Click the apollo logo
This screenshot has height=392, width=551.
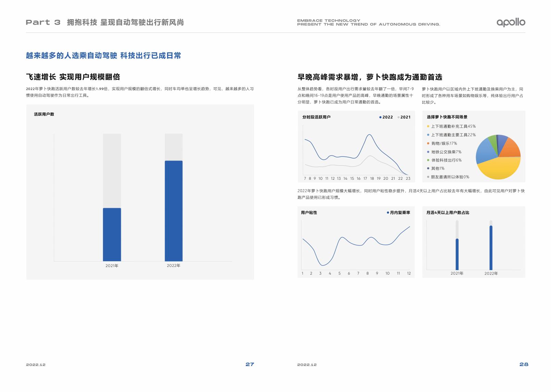511,23
